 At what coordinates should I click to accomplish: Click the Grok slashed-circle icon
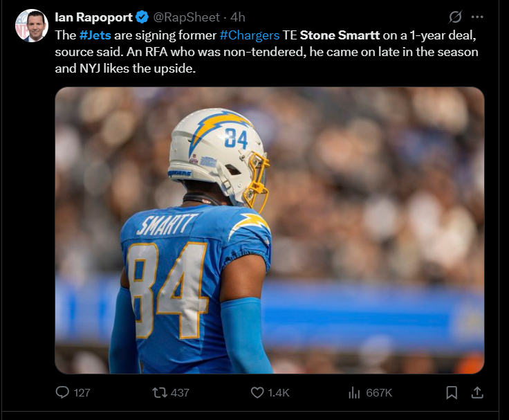point(455,17)
